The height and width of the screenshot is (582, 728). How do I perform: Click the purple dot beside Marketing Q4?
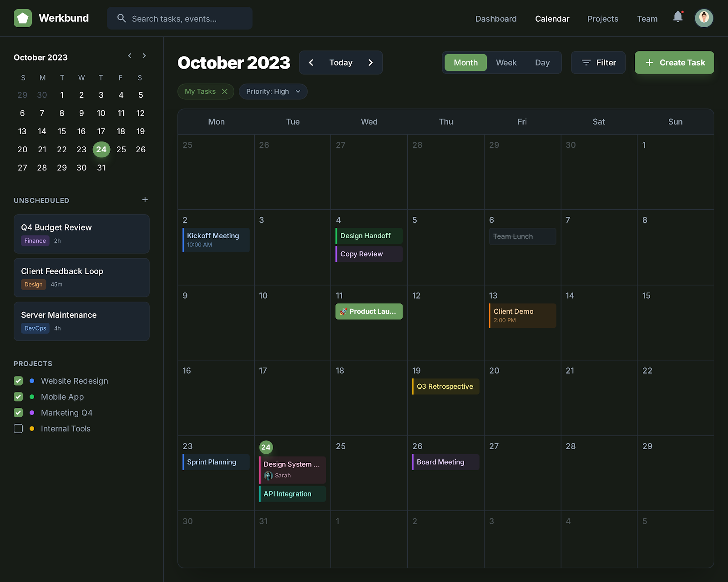31,412
